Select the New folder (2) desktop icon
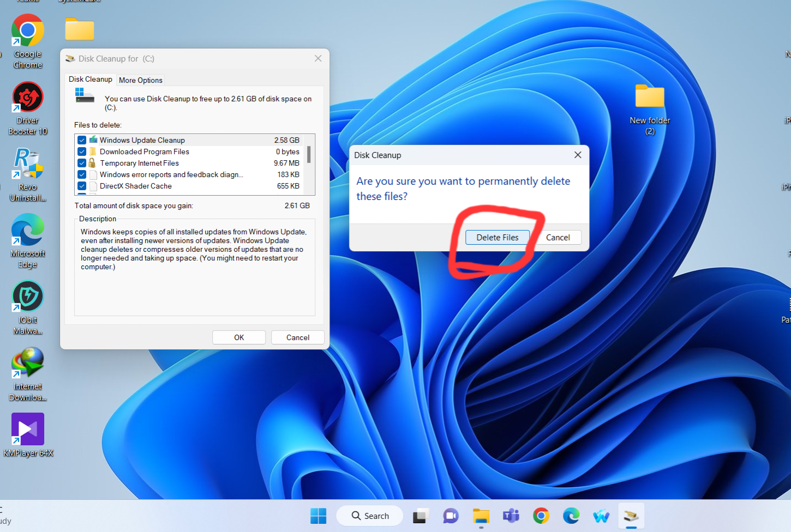Image resolution: width=791 pixels, height=532 pixels. [x=649, y=98]
